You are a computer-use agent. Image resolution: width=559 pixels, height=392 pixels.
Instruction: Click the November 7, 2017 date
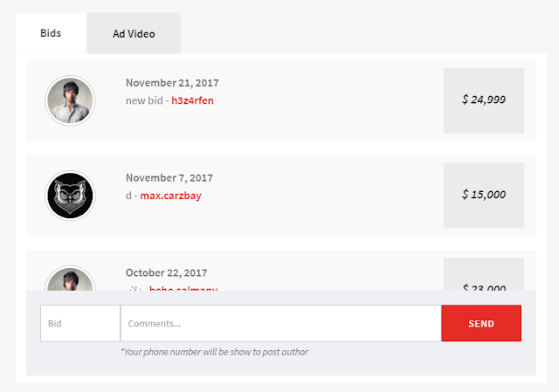point(169,178)
